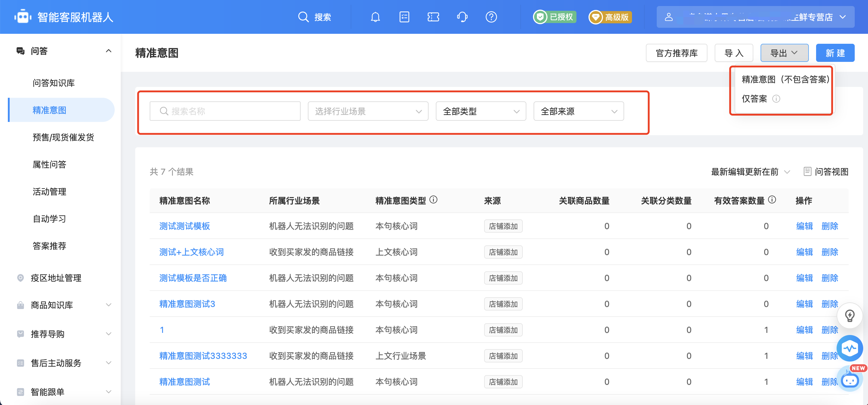The height and width of the screenshot is (405, 868).
Task: Open 全部类型 filter dropdown
Action: coord(481,111)
